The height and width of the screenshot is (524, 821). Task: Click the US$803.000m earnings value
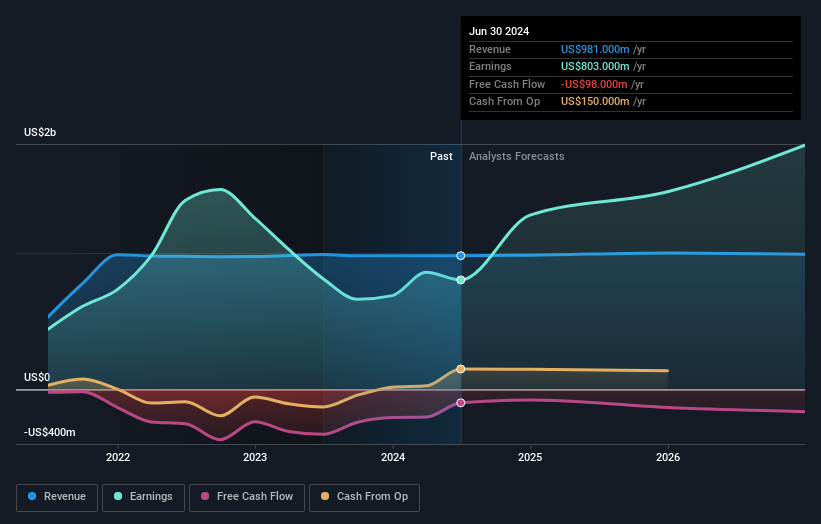[595, 66]
